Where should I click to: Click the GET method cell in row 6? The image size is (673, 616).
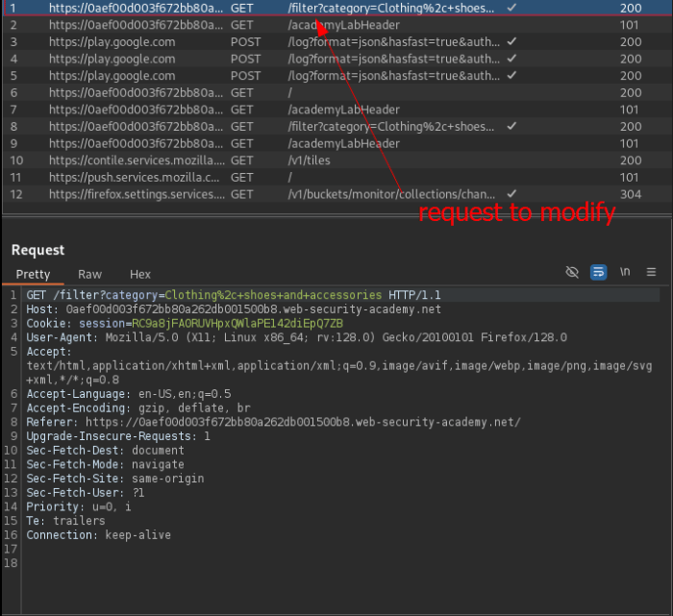[x=241, y=92]
